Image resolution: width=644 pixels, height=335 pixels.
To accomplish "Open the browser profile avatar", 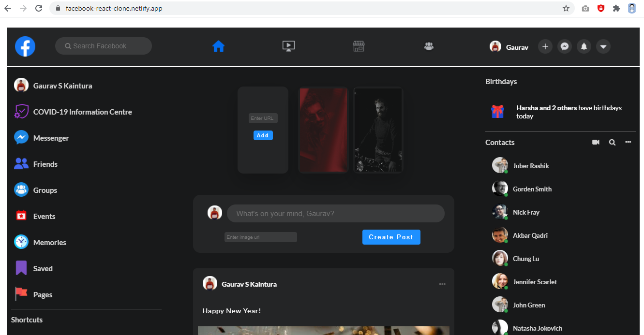I will click(x=632, y=8).
